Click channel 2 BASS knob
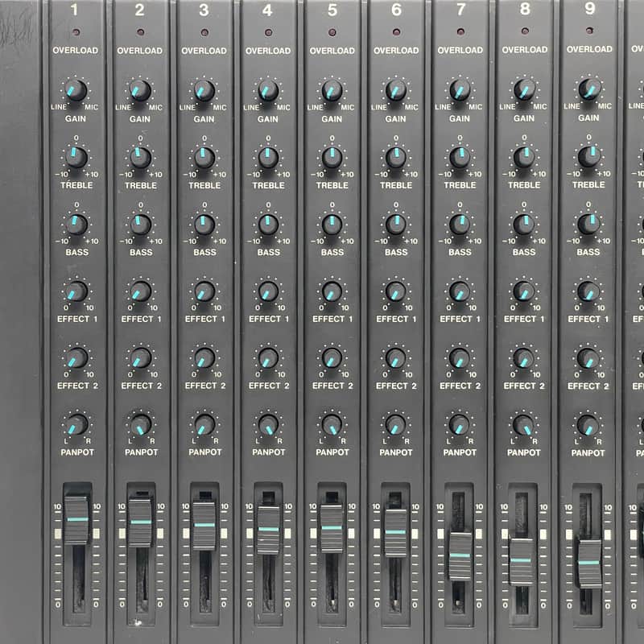Viewport: 644px width, 644px height. [x=140, y=225]
